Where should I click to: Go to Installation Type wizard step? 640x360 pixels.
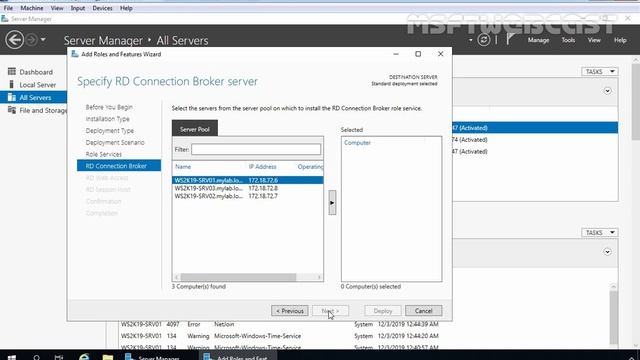click(x=107, y=119)
